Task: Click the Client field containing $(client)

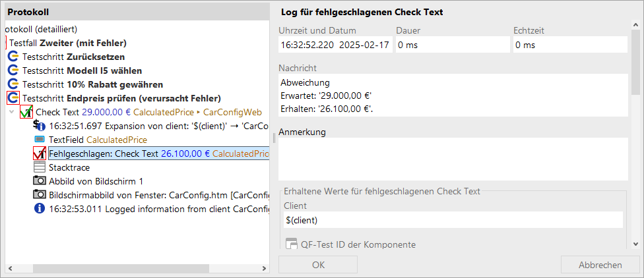Action: point(453,220)
